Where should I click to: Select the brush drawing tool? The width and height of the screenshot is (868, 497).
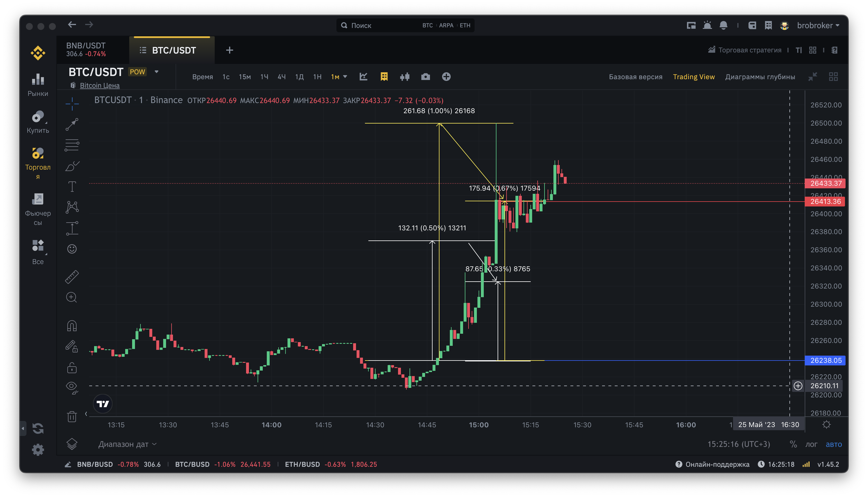pos(72,166)
